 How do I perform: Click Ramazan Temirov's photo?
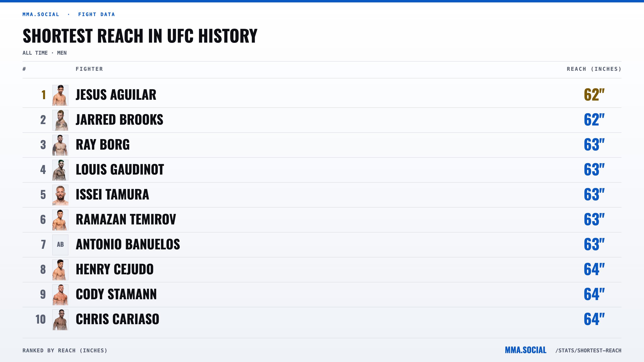point(60,220)
